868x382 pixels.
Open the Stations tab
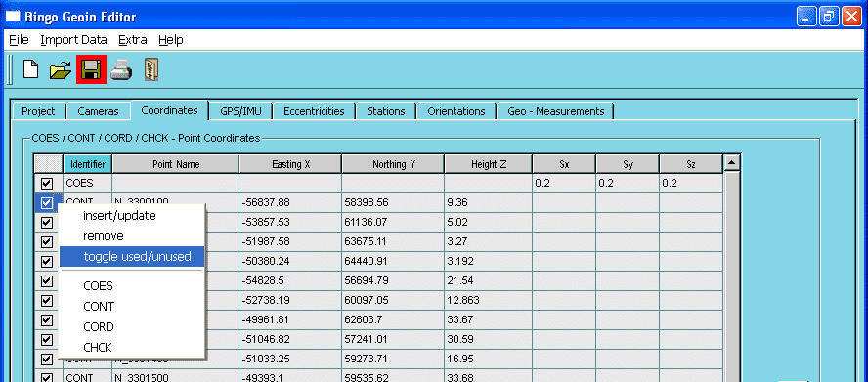386,111
